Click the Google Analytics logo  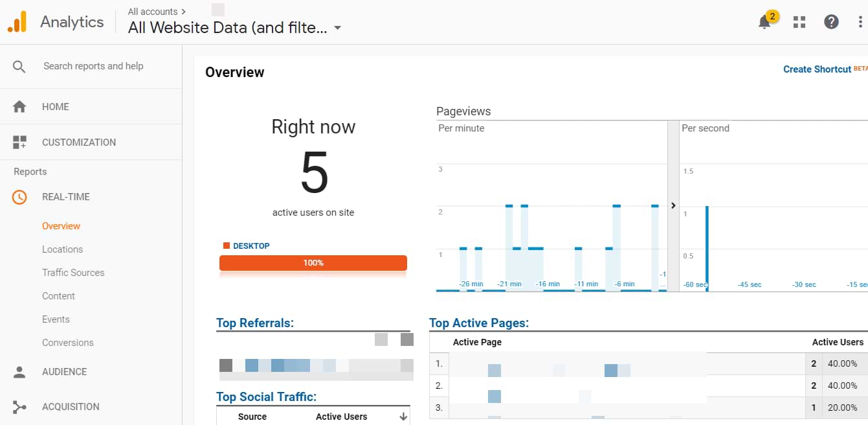(17, 22)
